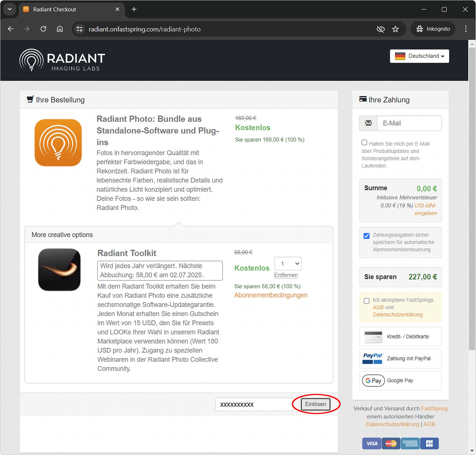Remove Radiant Toolkit via Entfernen link
476x455 pixels.
(x=286, y=275)
